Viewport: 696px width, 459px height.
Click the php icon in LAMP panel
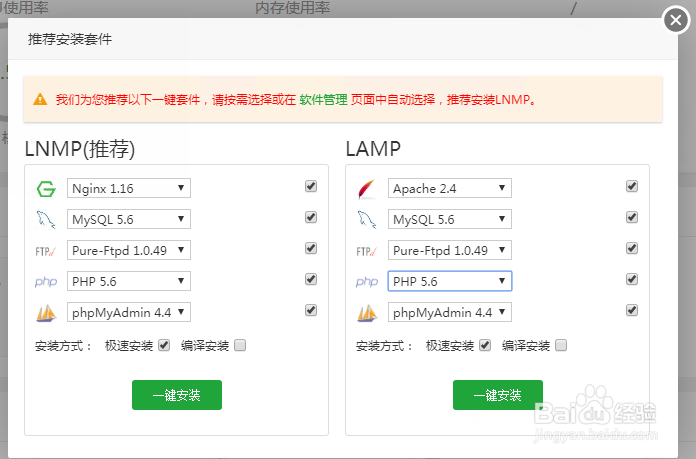tap(367, 281)
